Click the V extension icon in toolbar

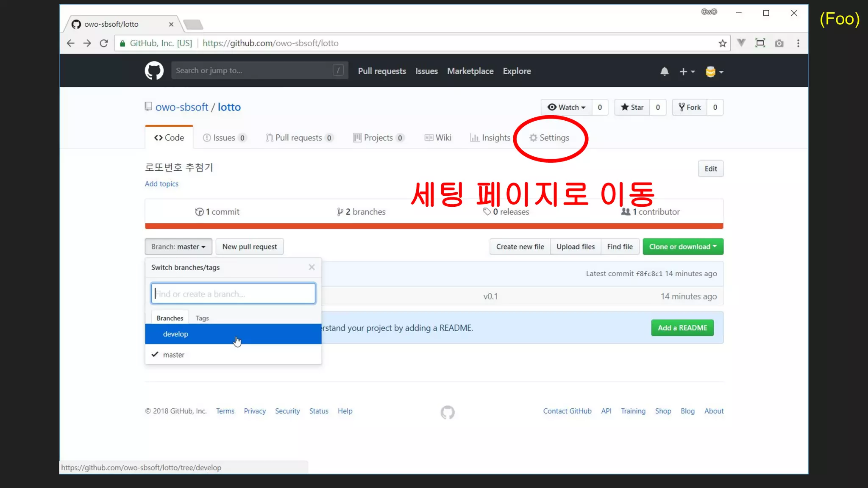[741, 43]
